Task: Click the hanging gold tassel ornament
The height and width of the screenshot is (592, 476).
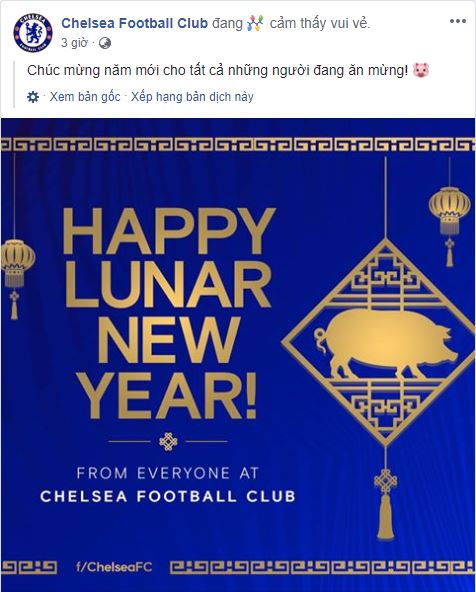Action: (385, 504)
